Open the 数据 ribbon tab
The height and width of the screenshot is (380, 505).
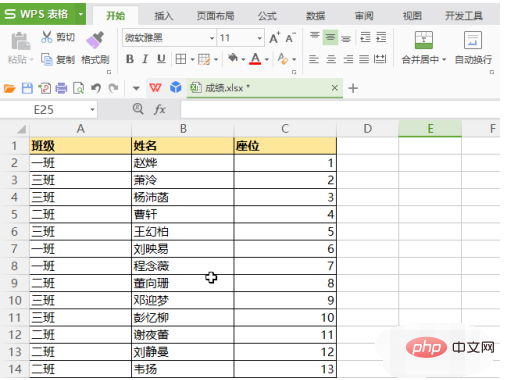315,16
